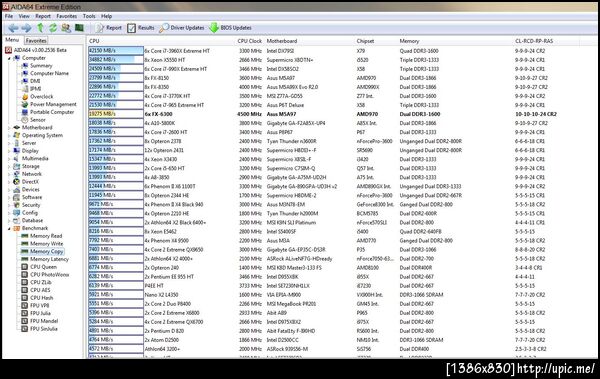This screenshot has height=379, width=600.
Task: Open the Report menu
Action: 43,16
